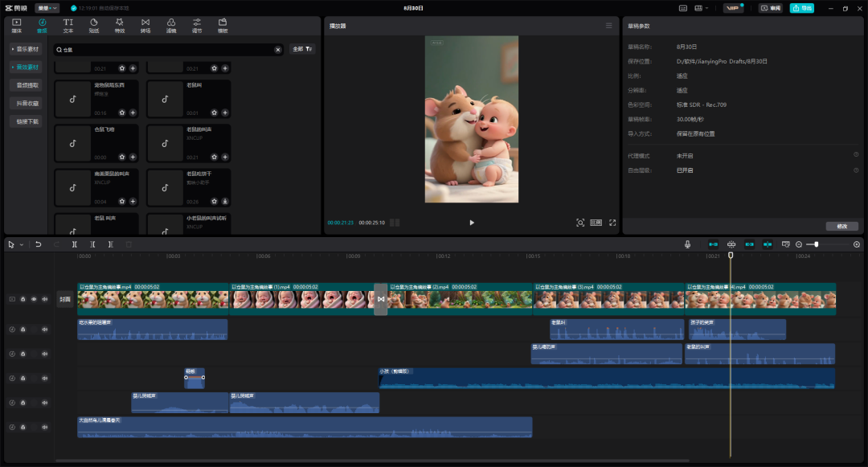Hide the main video track
The width and height of the screenshot is (868, 467).
(x=34, y=299)
